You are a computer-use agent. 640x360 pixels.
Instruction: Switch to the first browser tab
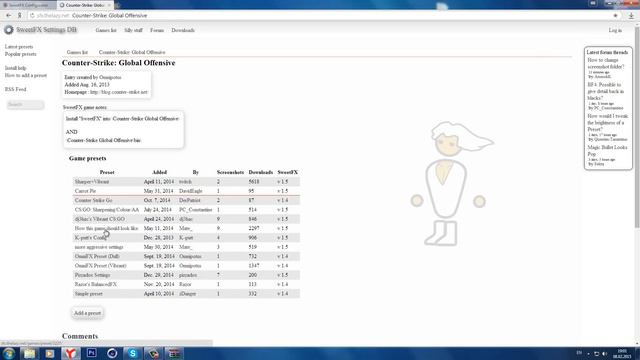(28, 5)
